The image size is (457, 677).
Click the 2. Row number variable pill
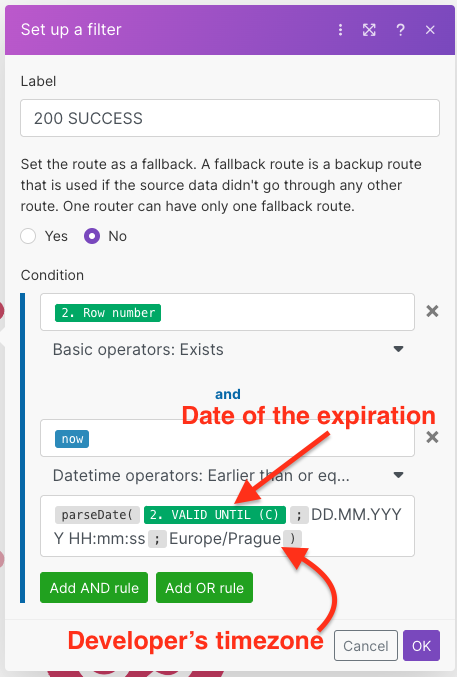108,313
